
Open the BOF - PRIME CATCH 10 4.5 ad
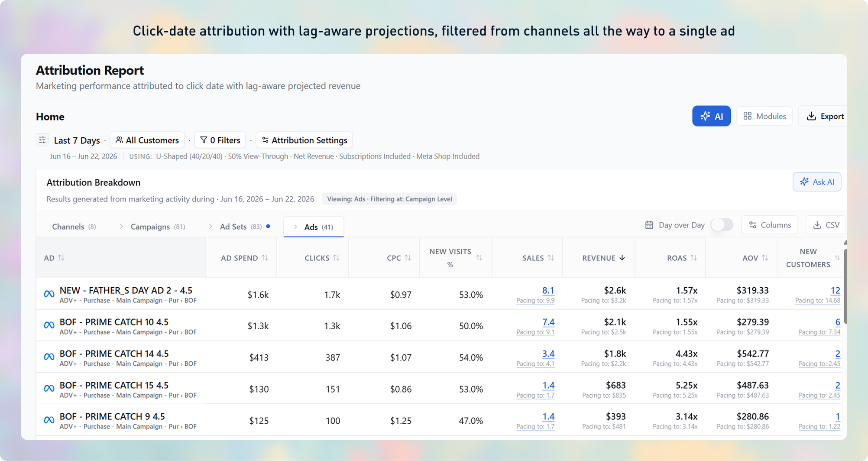tap(114, 322)
